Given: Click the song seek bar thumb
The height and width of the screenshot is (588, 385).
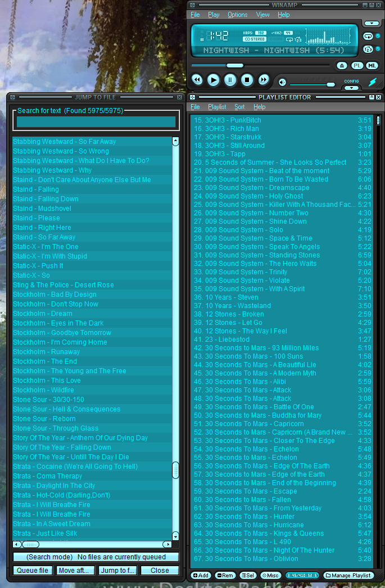Looking at the screenshot, I should 235,65.
